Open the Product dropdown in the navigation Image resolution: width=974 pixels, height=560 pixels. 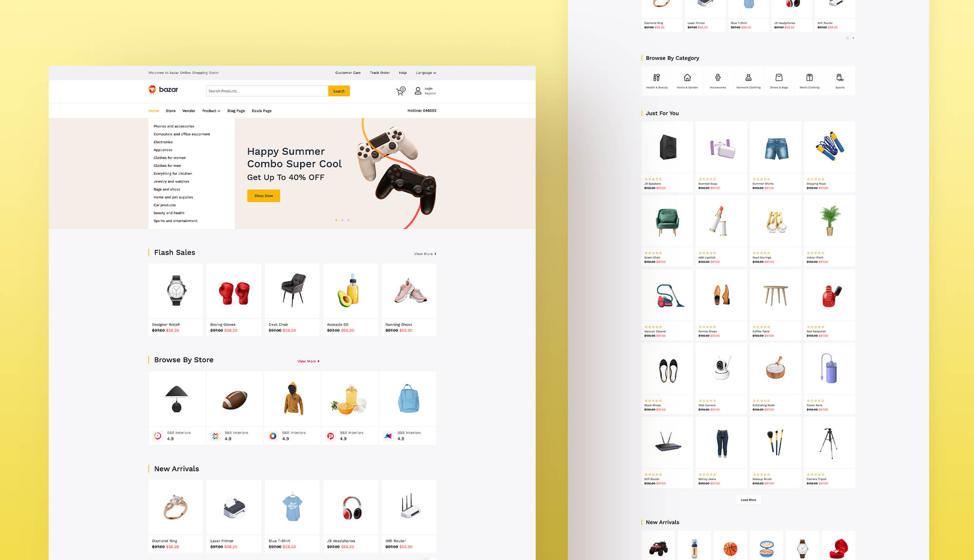211,111
